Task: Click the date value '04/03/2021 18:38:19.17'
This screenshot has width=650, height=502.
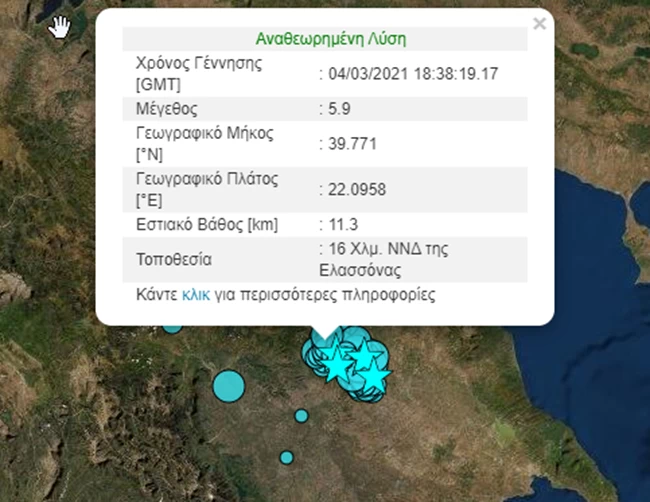Action: tap(413, 74)
